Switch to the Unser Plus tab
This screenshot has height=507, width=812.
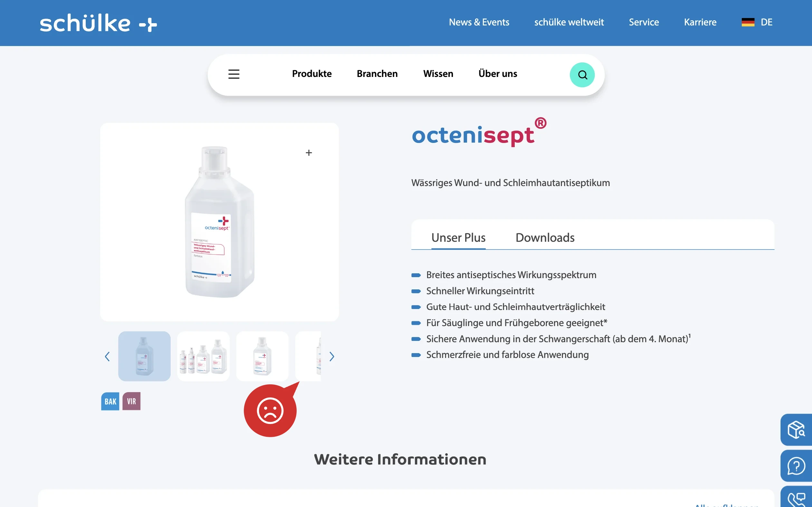point(458,238)
